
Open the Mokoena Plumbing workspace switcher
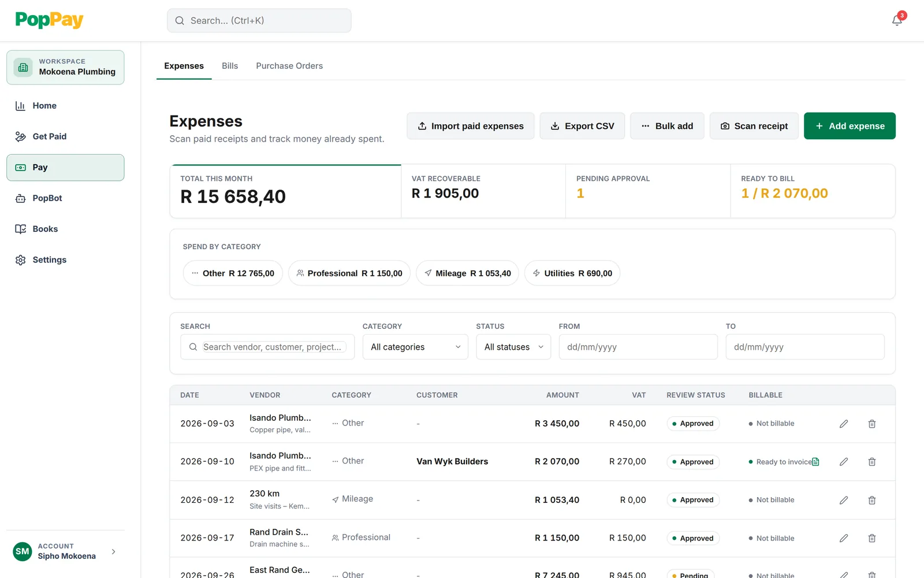pyautogui.click(x=65, y=68)
